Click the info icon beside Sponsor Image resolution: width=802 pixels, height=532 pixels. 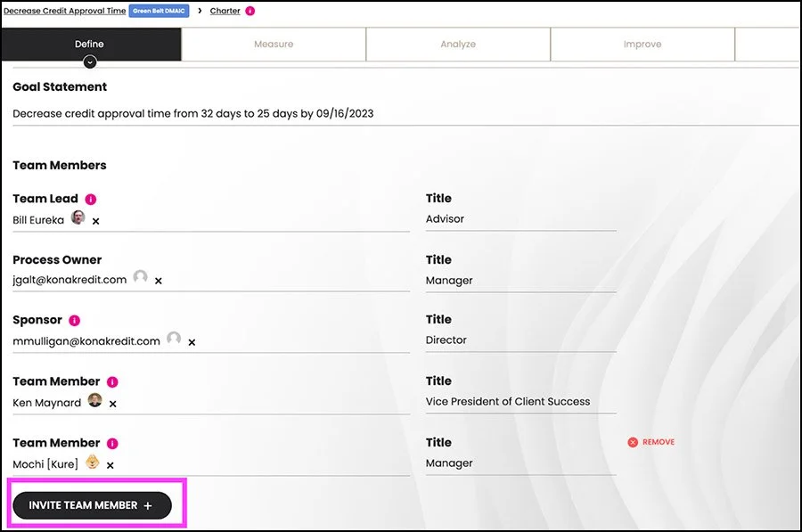click(x=74, y=320)
